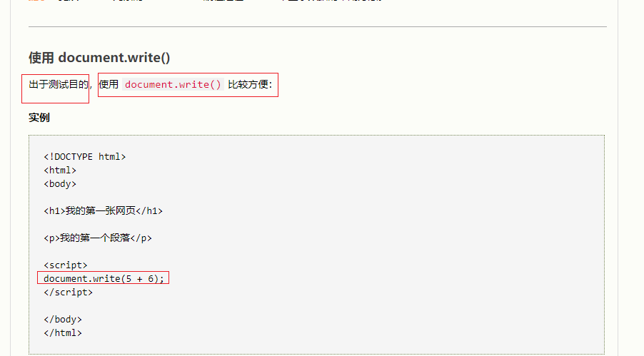Viewport: 644px width, 356px height.
Task: Click the opening <html> tag line
Action: coord(60,171)
